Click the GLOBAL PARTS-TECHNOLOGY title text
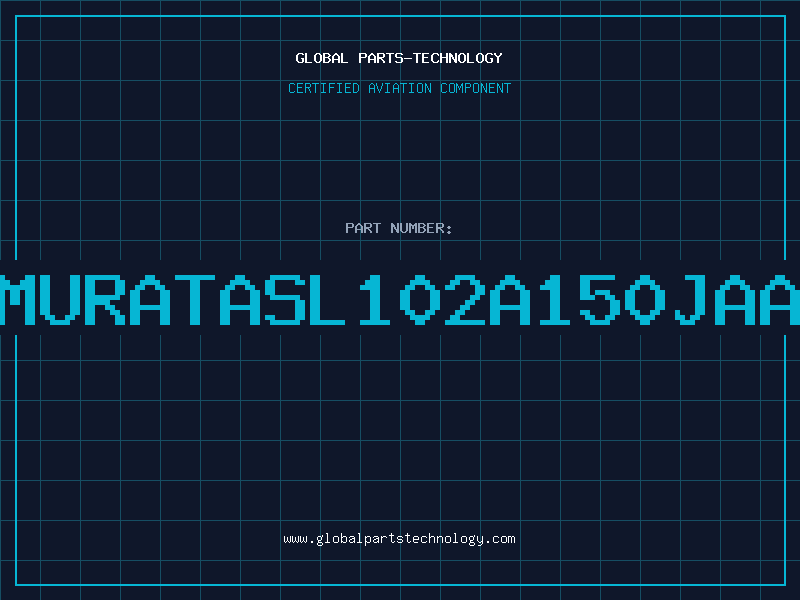The width and height of the screenshot is (800, 600). click(x=399, y=58)
